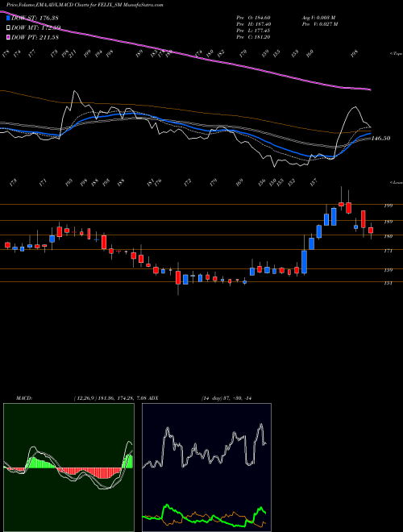Click the 'MACD:' panel heading

pyautogui.click(x=24, y=398)
